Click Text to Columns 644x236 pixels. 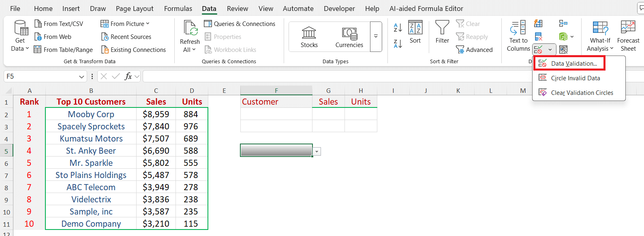[x=518, y=36]
